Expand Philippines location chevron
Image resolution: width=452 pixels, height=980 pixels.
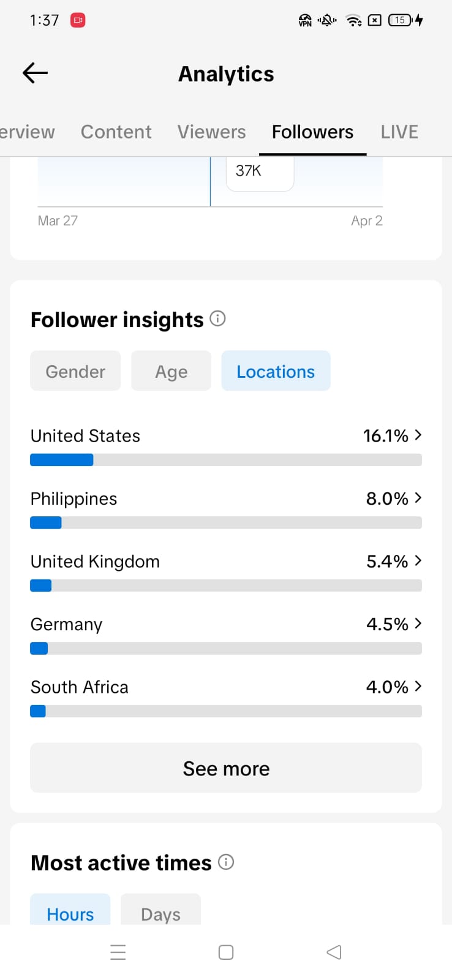pos(418,498)
